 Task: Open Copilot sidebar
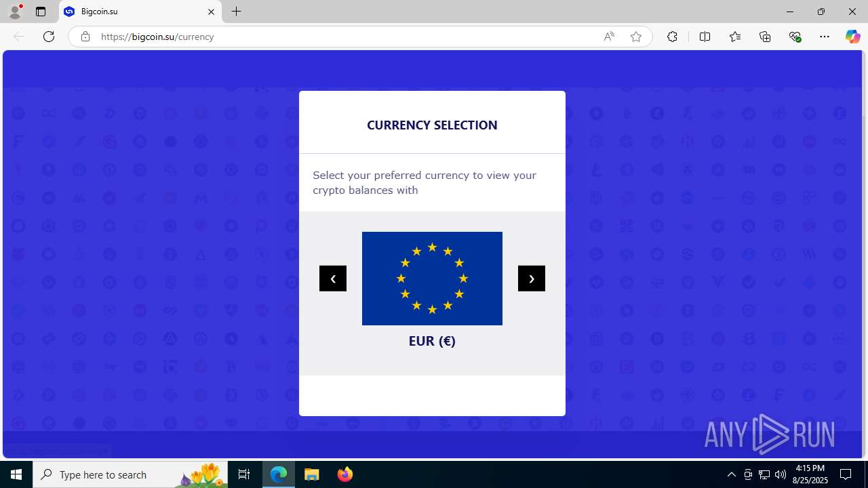point(852,37)
